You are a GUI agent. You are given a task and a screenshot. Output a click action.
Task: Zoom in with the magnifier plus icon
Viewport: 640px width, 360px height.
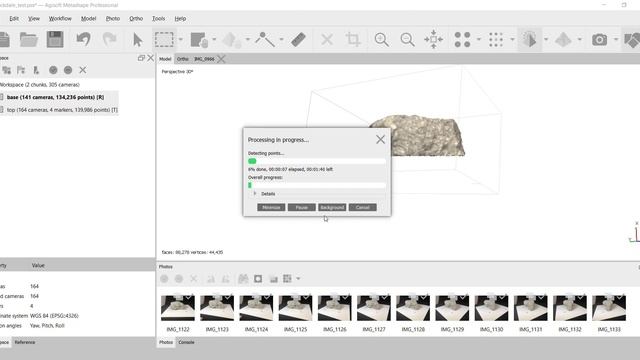click(x=382, y=40)
